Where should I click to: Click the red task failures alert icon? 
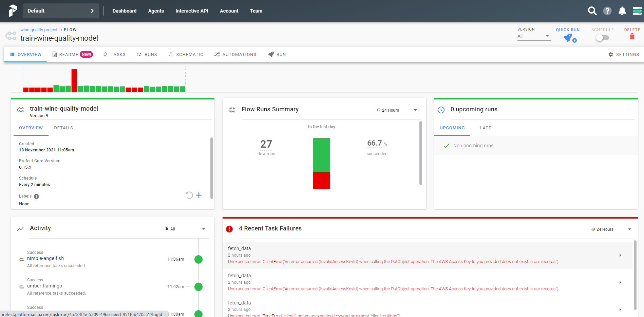(x=229, y=229)
